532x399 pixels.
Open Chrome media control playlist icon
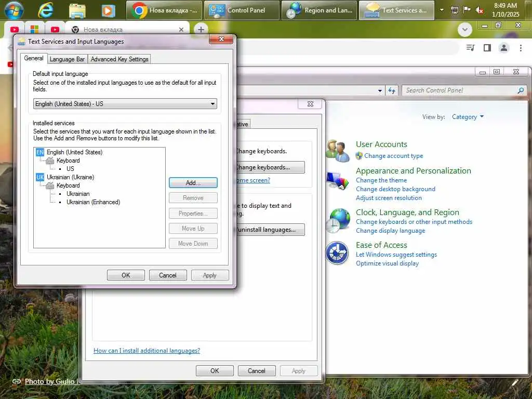pos(470,48)
